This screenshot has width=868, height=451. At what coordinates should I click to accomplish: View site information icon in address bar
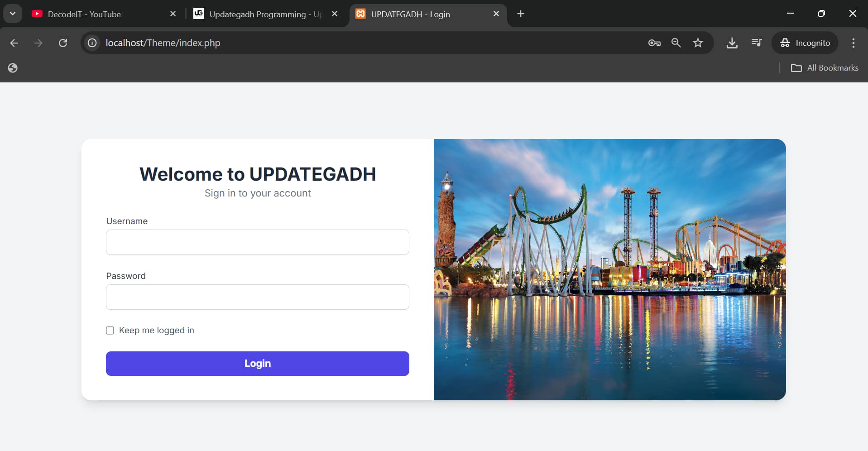92,43
